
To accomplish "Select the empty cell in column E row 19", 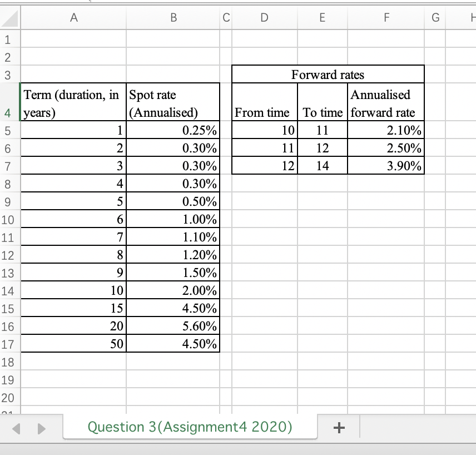I will click(322, 379).
